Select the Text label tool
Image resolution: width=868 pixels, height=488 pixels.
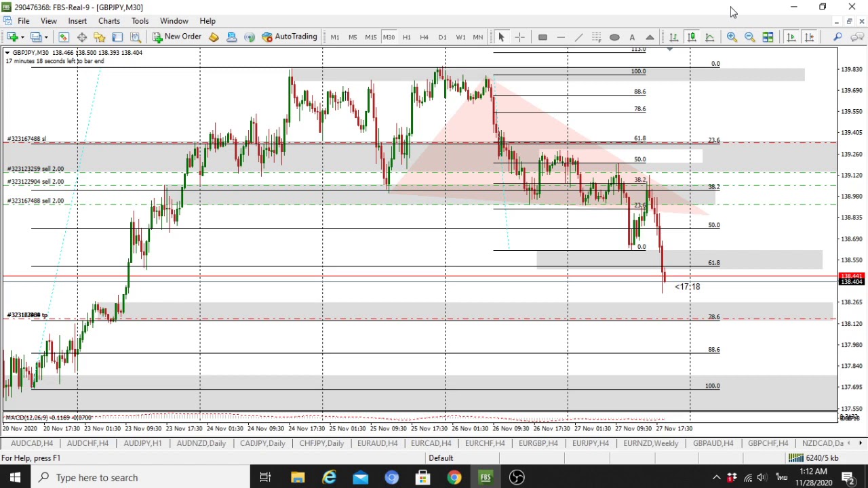pos(632,37)
